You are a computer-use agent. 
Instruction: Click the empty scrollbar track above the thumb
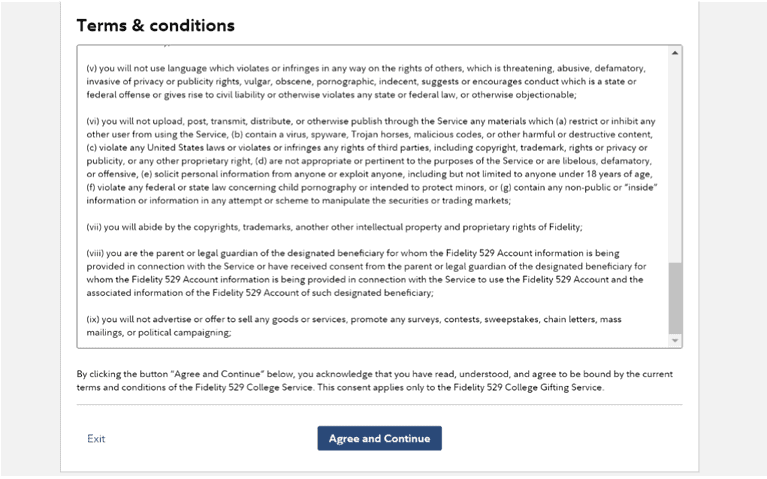pyautogui.click(x=675, y=160)
